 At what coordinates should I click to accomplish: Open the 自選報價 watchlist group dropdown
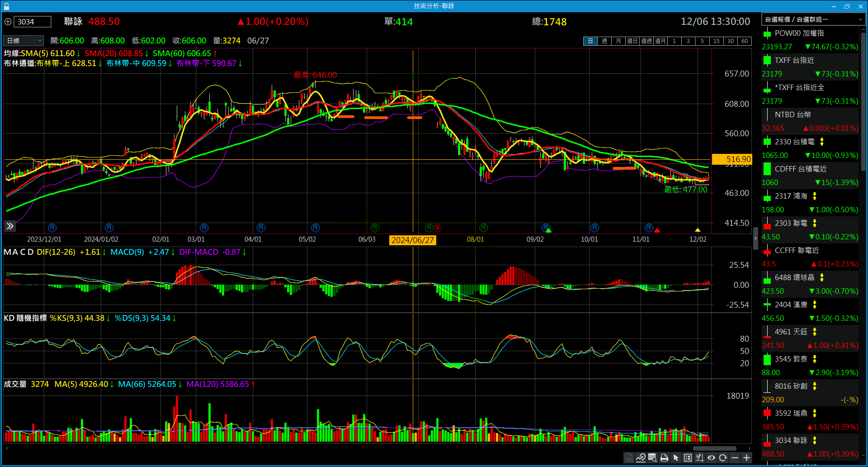[x=813, y=19]
